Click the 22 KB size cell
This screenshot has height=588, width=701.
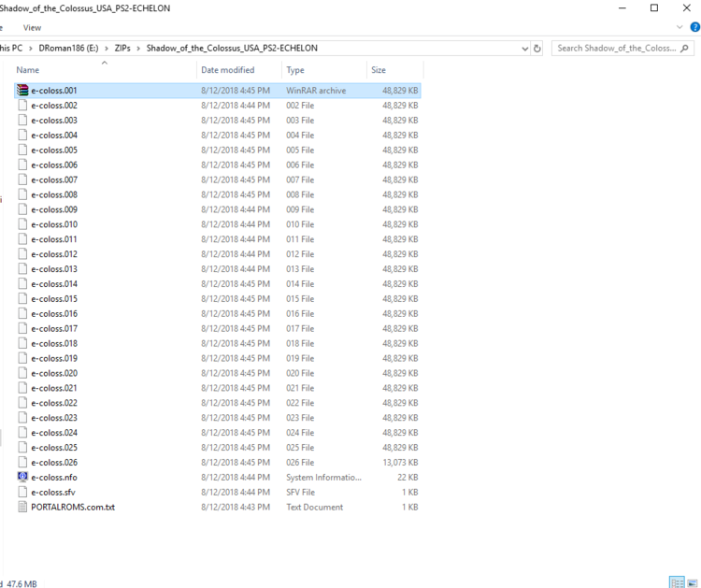[x=408, y=477]
